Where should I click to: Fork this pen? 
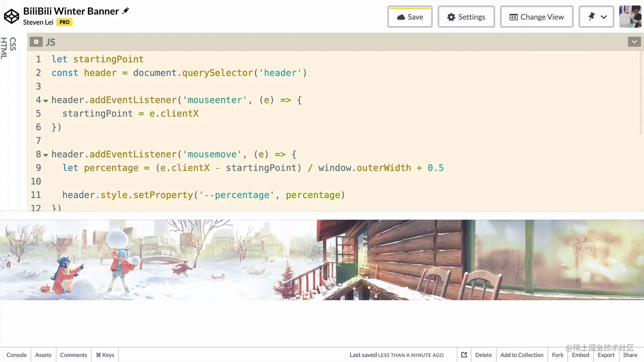coord(558,355)
